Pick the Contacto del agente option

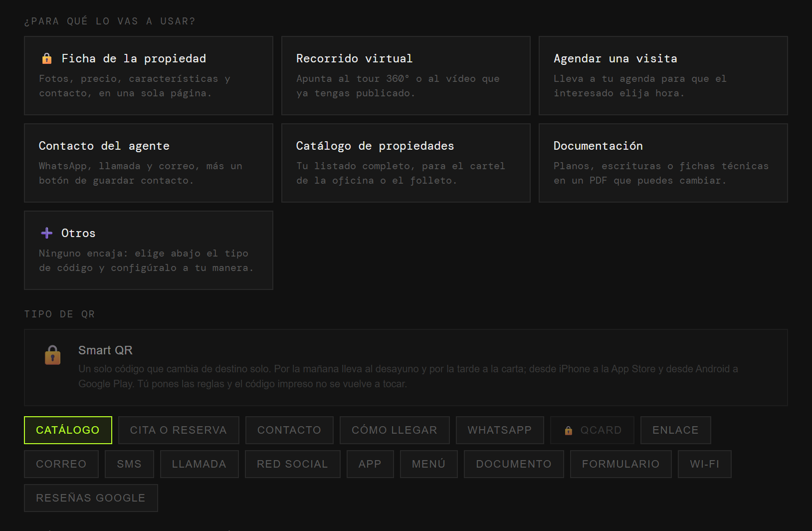click(x=149, y=163)
